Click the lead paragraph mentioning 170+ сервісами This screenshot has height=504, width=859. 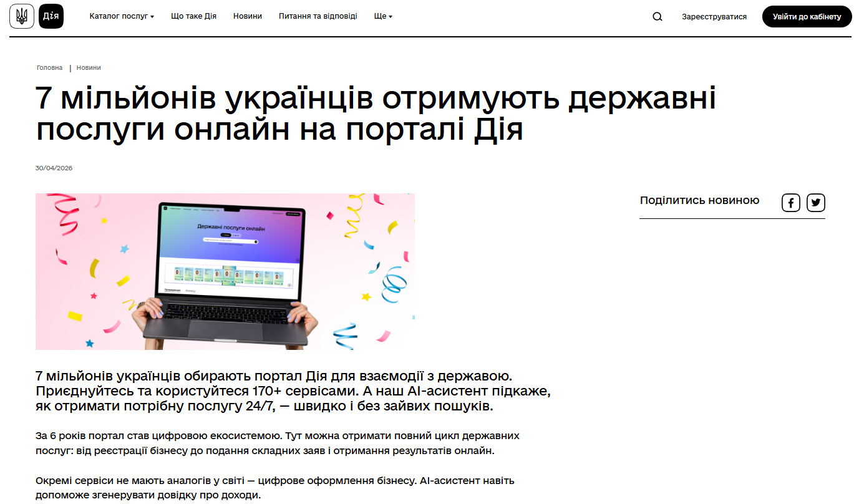tap(293, 392)
